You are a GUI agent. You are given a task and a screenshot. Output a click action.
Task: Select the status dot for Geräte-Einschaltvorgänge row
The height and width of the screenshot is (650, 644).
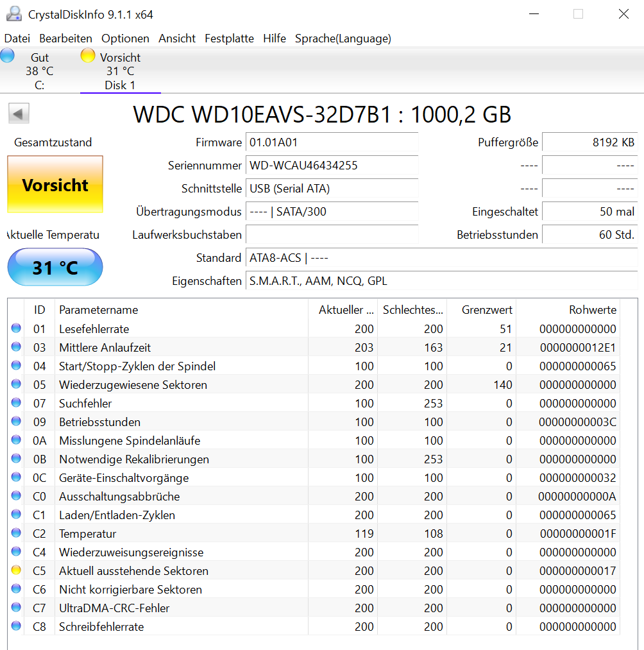coord(16,477)
